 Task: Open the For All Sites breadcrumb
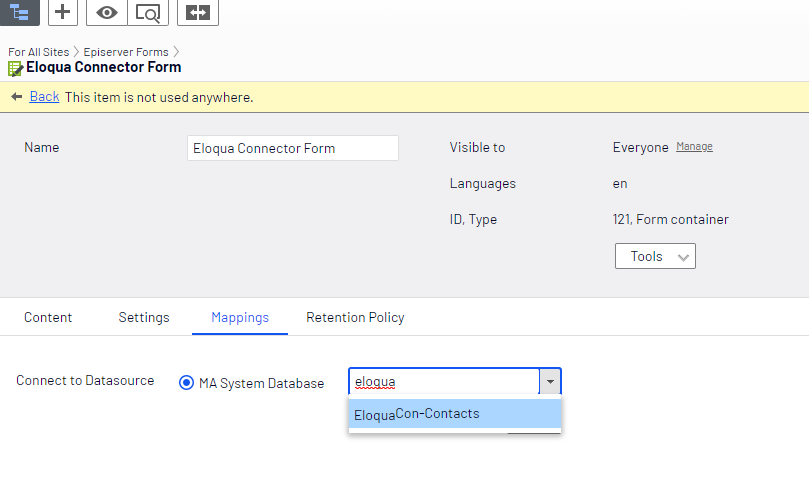(39, 52)
